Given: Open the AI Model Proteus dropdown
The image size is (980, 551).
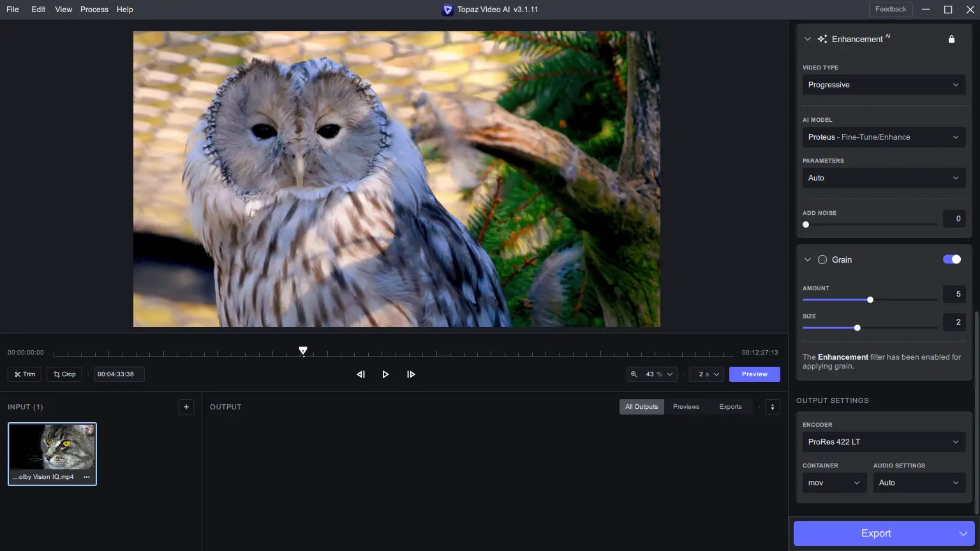Looking at the screenshot, I should [x=883, y=137].
